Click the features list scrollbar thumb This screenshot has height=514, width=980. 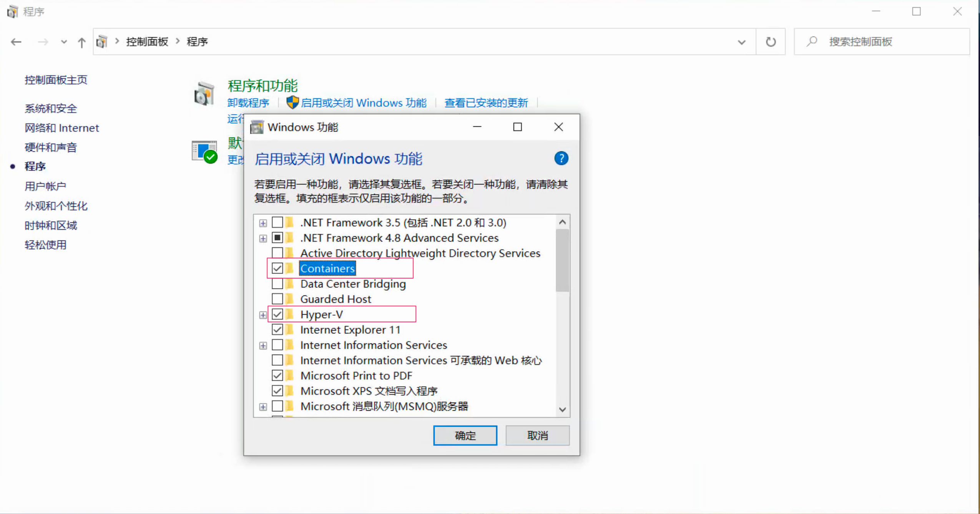click(x=562, y=261)
